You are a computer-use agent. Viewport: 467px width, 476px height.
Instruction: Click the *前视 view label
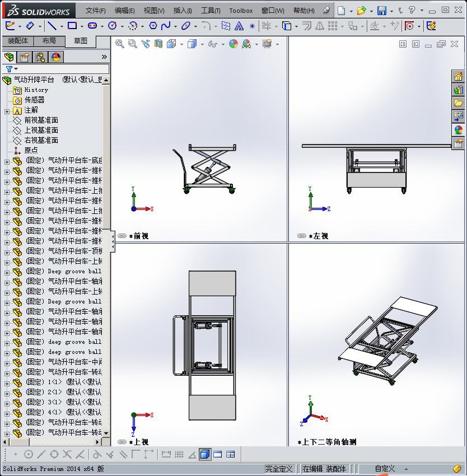point(139,236)
